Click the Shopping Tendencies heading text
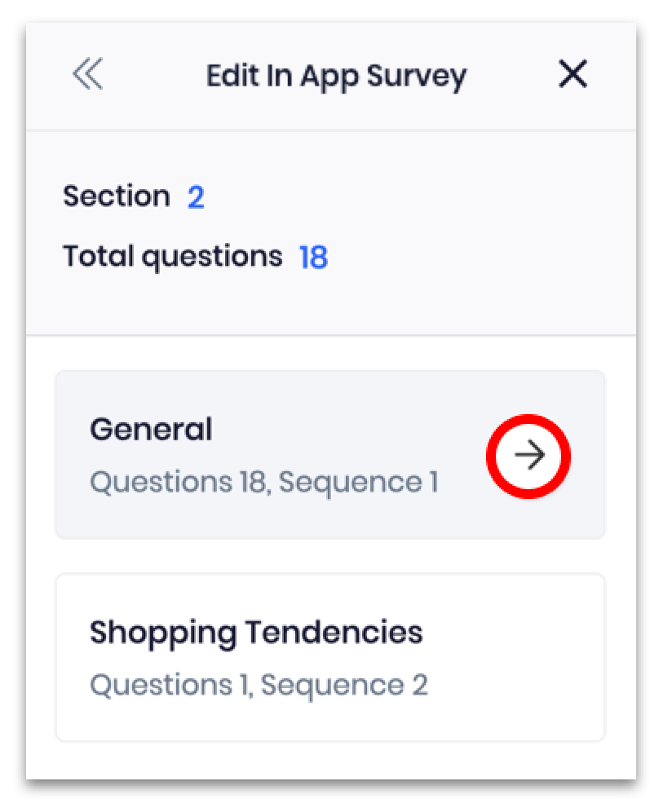Image resolution: width=672 pixels, height=812 pixels. coord(256,633)
